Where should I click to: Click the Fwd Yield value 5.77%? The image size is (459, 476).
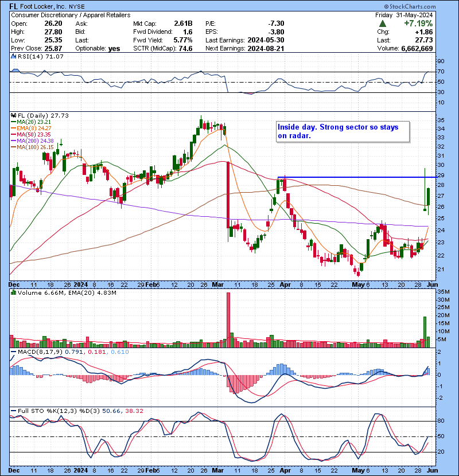[183, 40]
